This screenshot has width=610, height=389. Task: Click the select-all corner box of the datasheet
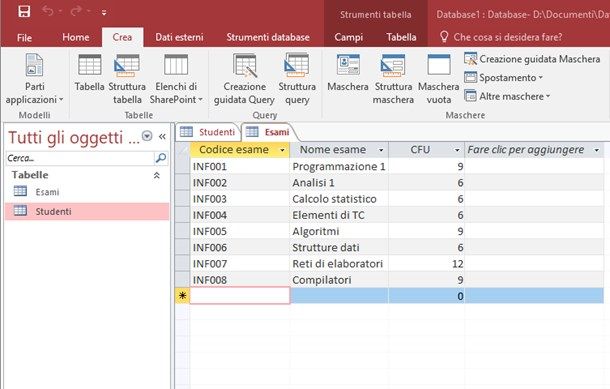(x=182, y=150)
